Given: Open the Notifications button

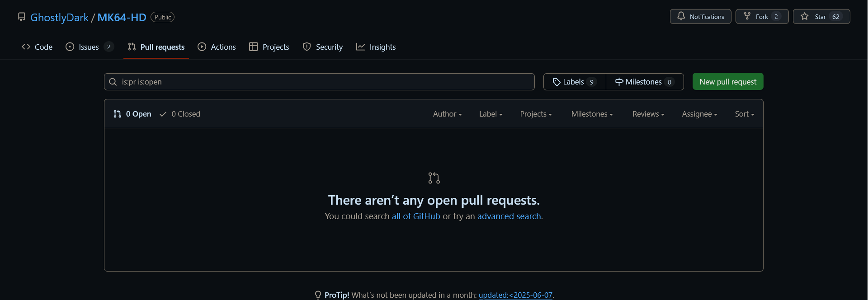Looking at the screenshot, I should (700, 16).
